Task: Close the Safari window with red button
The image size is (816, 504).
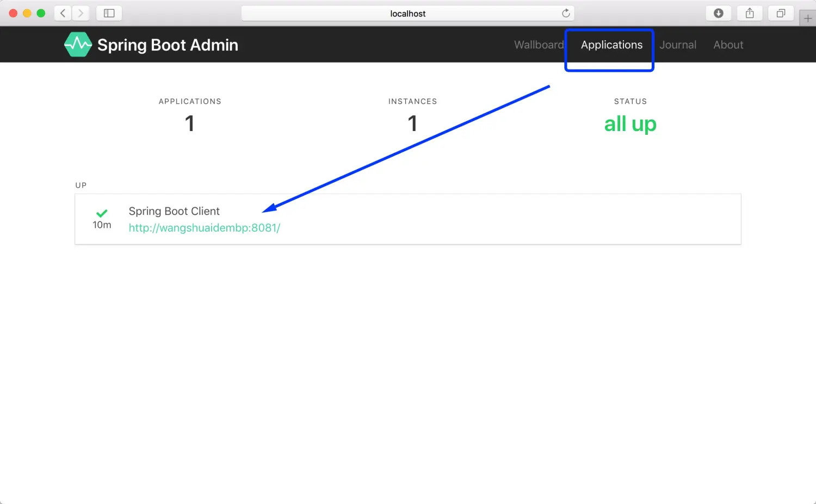Action: (13, 13)
